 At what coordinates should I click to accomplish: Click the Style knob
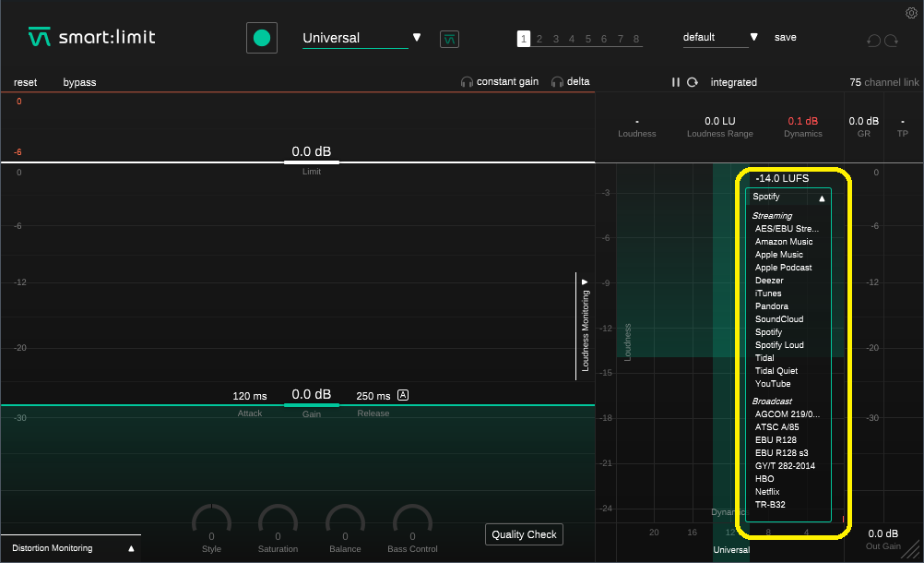pos(211,521)
